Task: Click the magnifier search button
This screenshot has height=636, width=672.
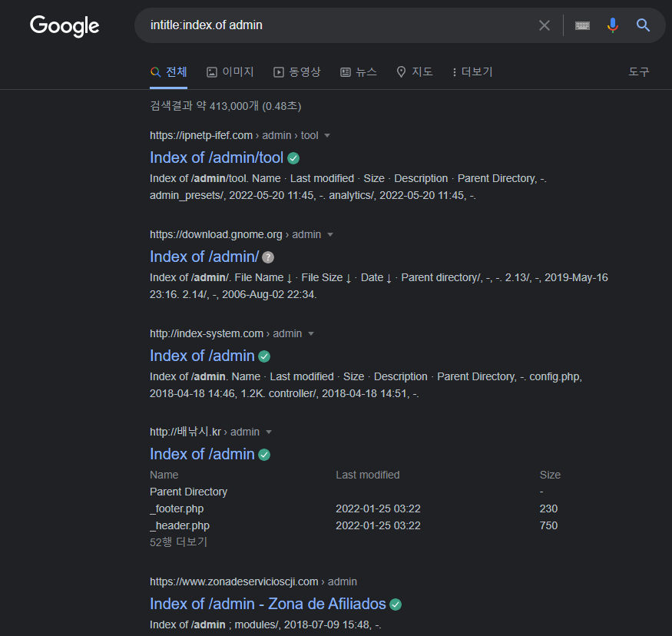Action: (x=643, y=25)
